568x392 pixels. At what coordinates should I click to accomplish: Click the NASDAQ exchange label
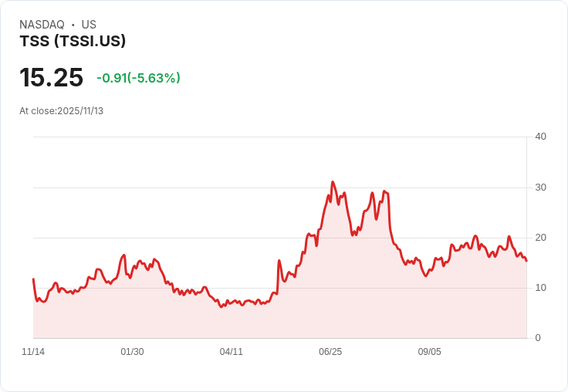pos(42,25)
